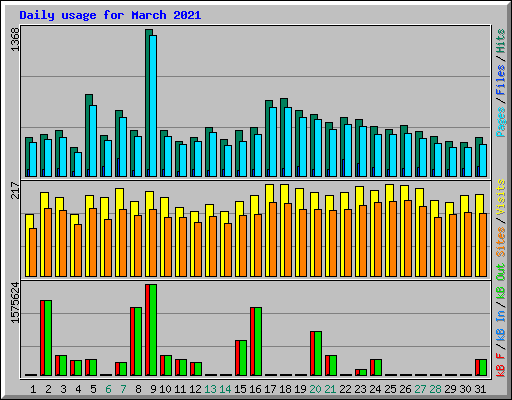This screenshot has height=400, width=512.
Task: Click the green kB bar for day 15
Action: [x=243, y=358]
